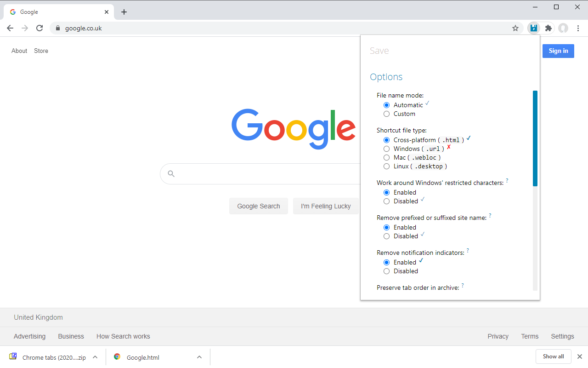Disable Windows' restricted characters workaround

click(386, 201)
